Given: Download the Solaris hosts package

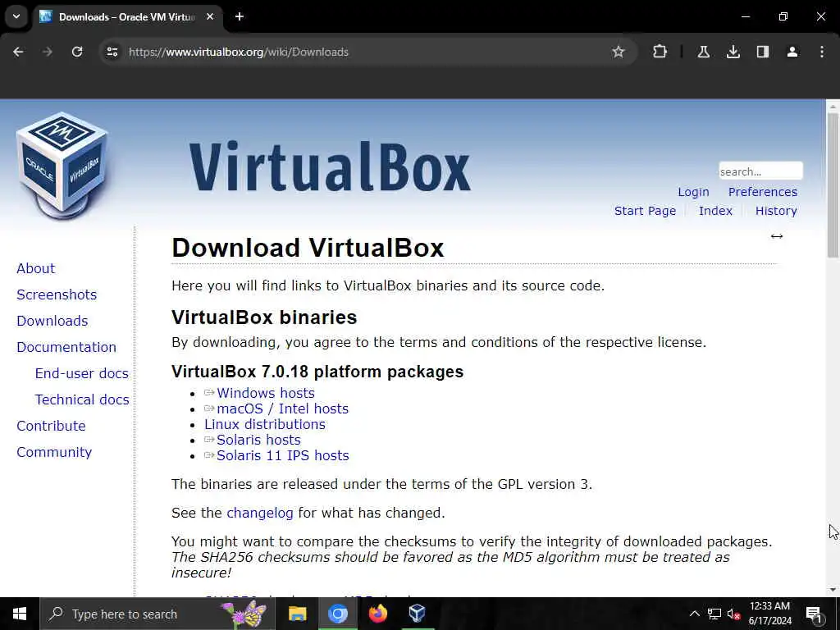Looking at the screenshot, I should pos(258,440).
